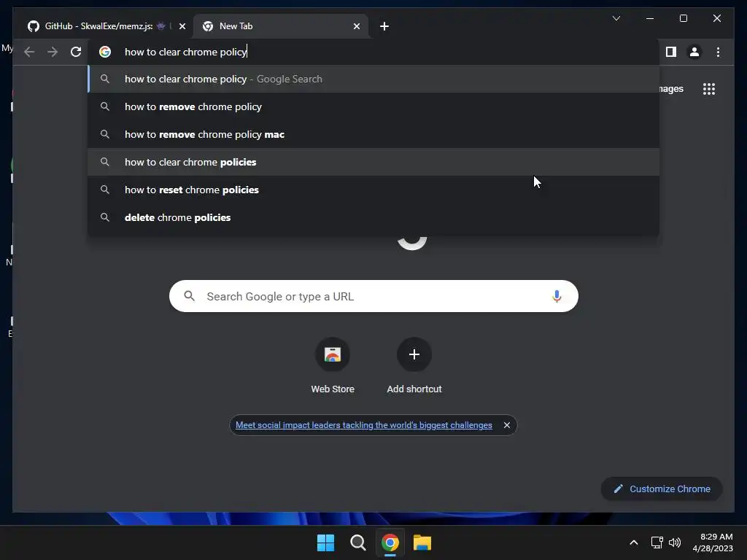Viewport: 747px width, 560px height.
Task: Open the Chrome profile menu
Action: pyautogui.click(x=694, y=52)
